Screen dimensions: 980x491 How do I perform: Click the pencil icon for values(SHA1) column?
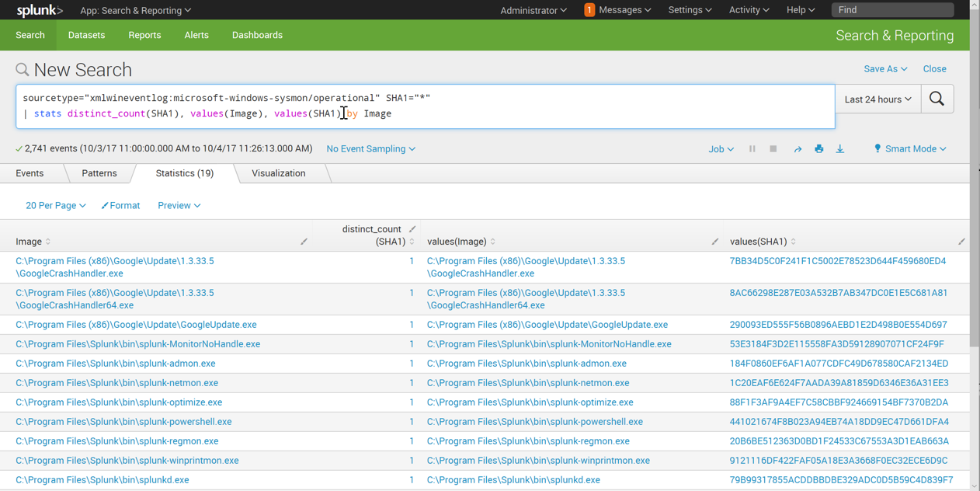pyautogui.click(x=961, y=242)
